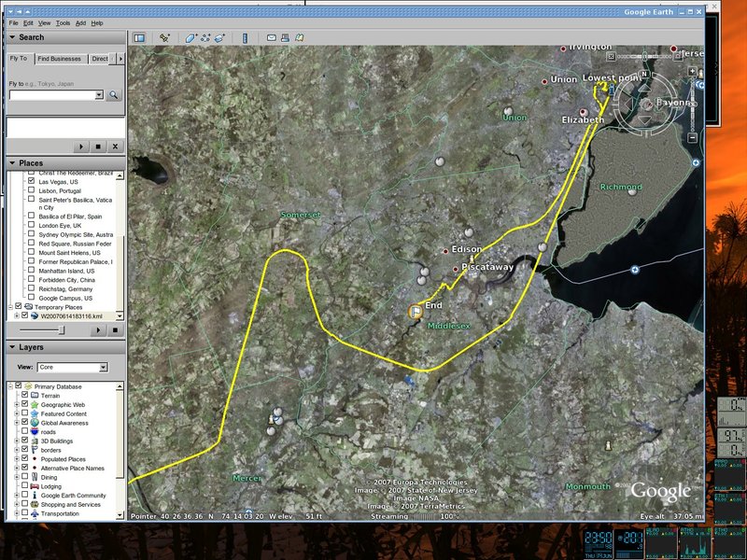Image resolution: width=747 pixels, height=560 pixels.
Task: Click the search magnifying glass button
Action: pos(113,95)
